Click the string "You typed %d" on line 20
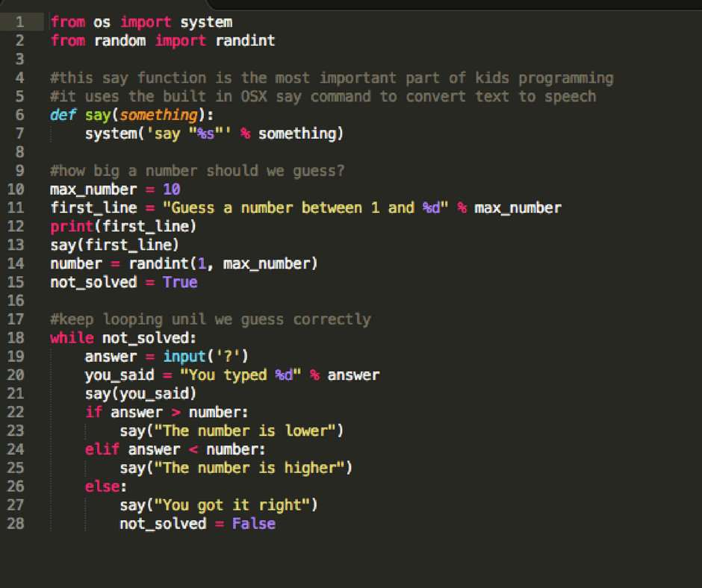The width and height of the screenshot is (702, 588). pyautogui.click(x=241, y=375)
